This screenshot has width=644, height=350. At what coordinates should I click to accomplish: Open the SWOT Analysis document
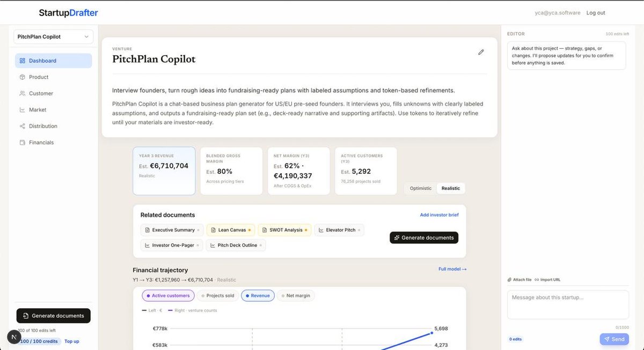click(x=284, y=230)
